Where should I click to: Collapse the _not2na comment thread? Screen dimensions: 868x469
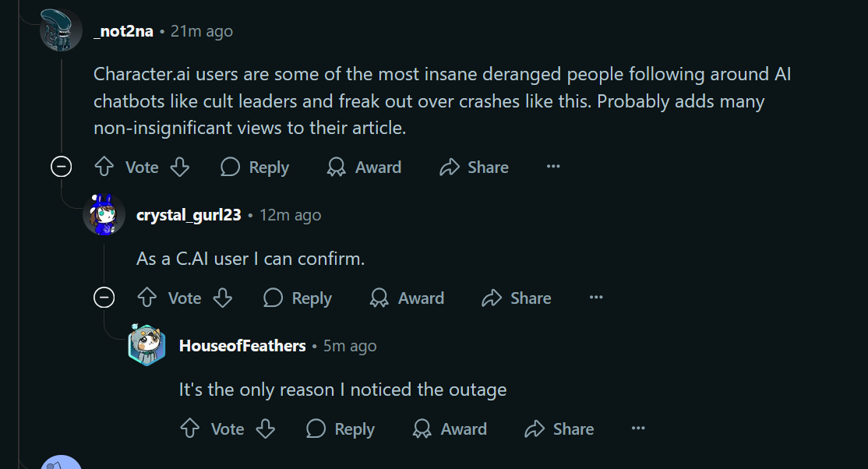pos(61,167)
